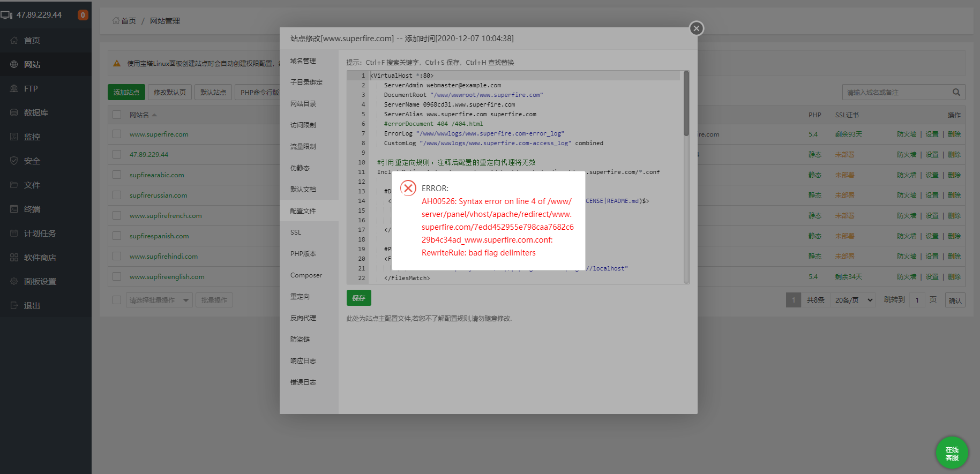
Task: Click the home icon in the sidebar
Action: point(14,40)
